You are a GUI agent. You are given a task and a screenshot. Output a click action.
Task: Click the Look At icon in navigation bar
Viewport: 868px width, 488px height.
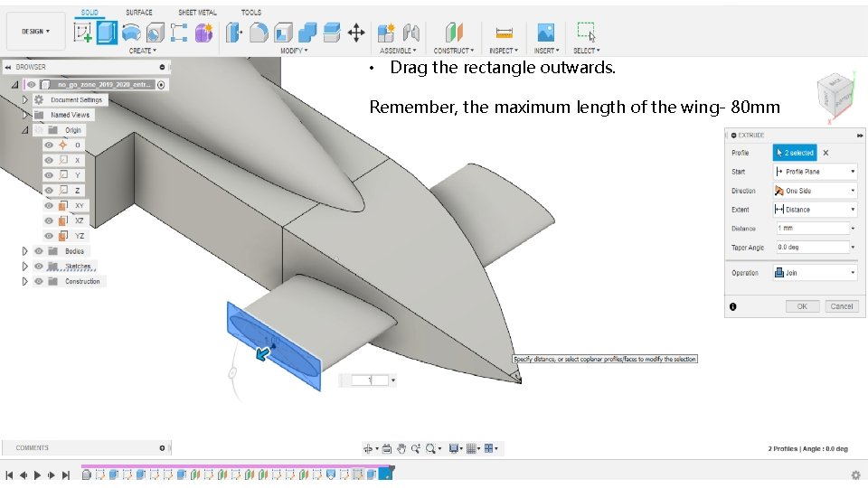(387, 449)
